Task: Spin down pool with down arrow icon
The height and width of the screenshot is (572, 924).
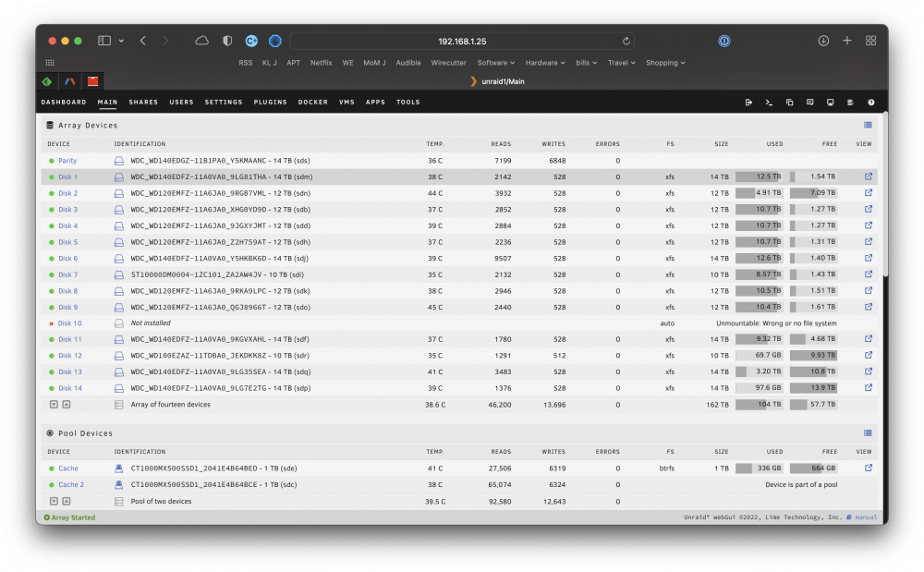Action: 54,502
